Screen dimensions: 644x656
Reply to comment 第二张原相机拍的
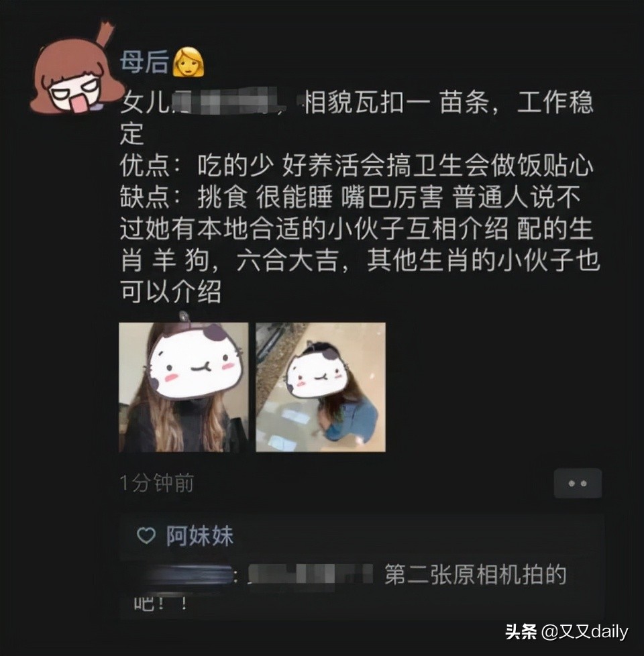476,574
